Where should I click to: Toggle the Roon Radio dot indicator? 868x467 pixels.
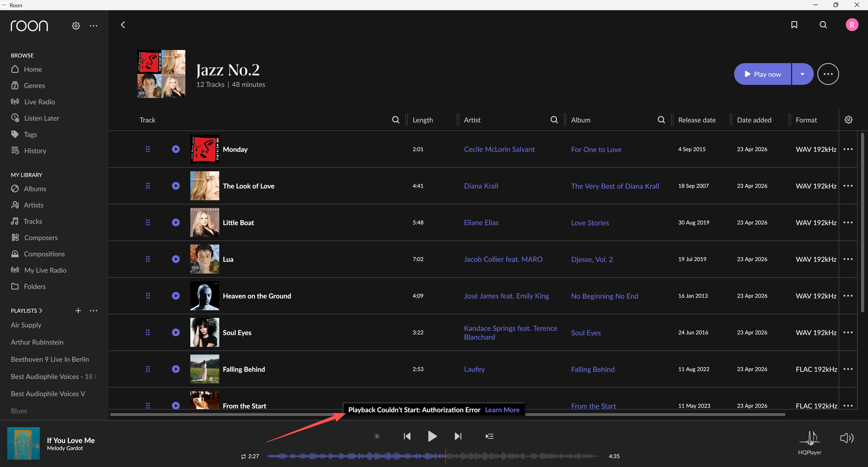pyautogui.click(x=377, y=436)
